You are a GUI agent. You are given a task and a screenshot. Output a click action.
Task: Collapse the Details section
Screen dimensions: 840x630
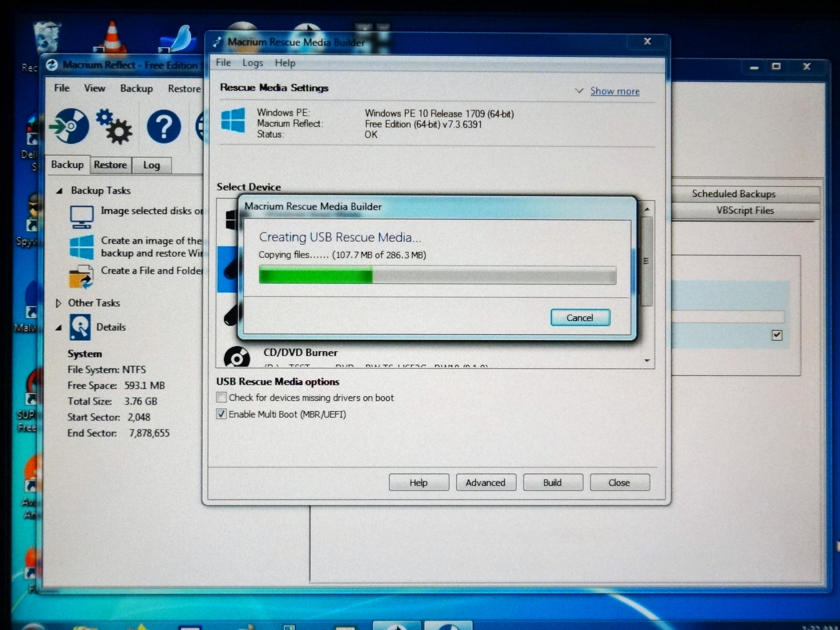tap(58, 327)
